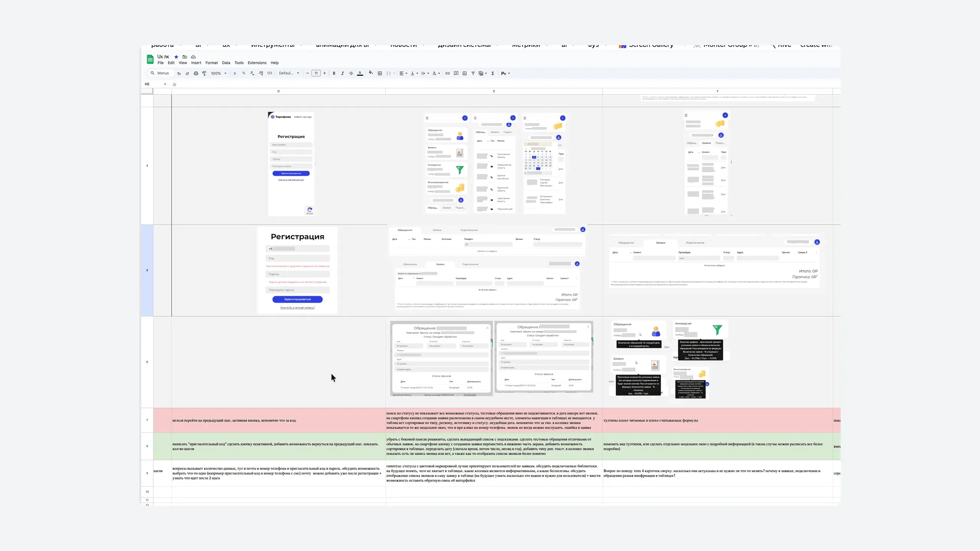Open the Edit menu
This screenshot has height=551, width=980.
171,63
